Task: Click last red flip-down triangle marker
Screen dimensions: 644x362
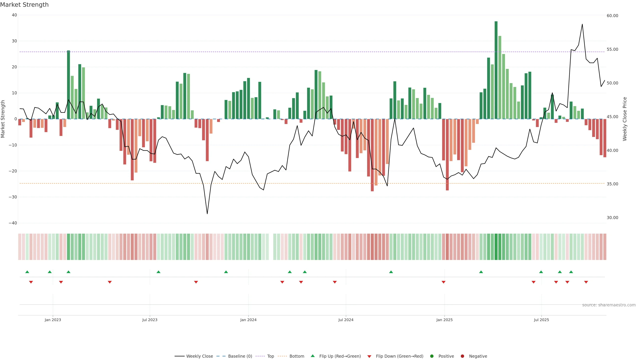Action: 586,282
